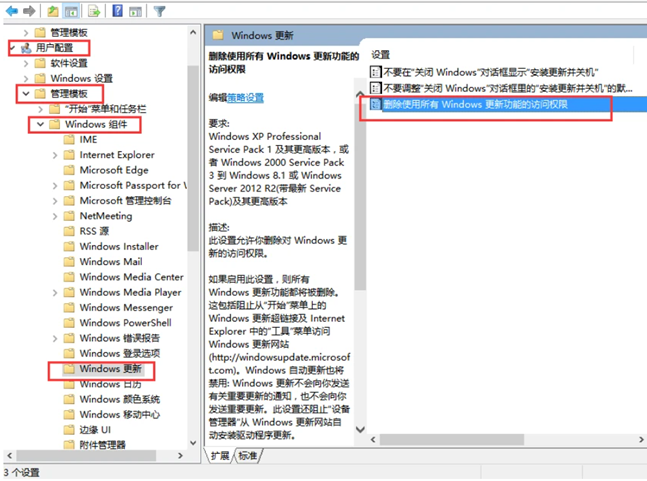Select Windows PowerShell in the tree
647x481 pixels.
(125, 323)
